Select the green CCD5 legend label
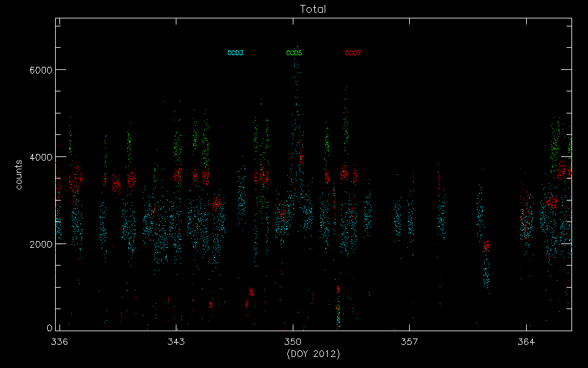Image resolution: width=588 pixels, height=368 pixels. [x=294, y=53]
